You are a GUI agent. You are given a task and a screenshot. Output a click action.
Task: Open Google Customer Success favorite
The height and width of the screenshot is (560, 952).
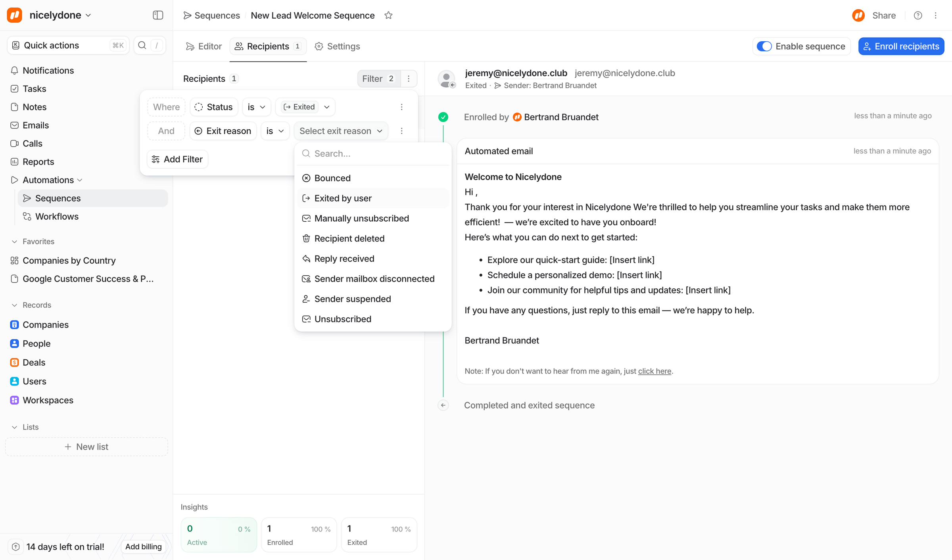tap(88, 278)
